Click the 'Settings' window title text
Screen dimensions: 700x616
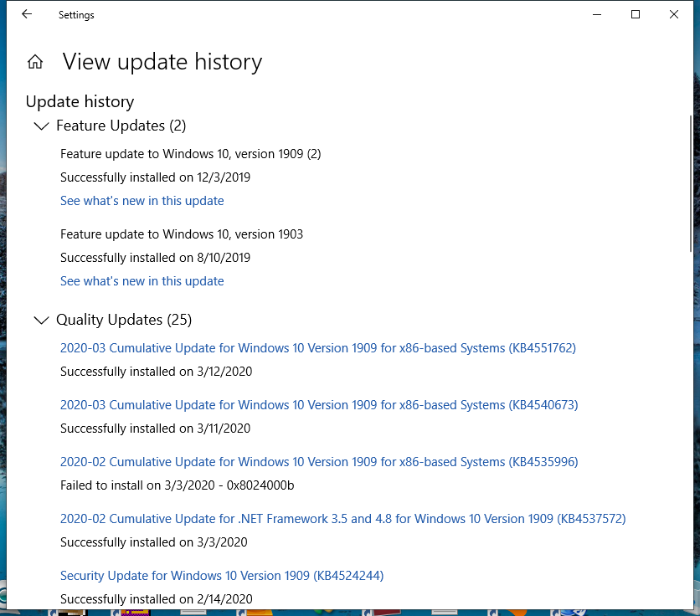pyautogui.click(x=76, y=15)
